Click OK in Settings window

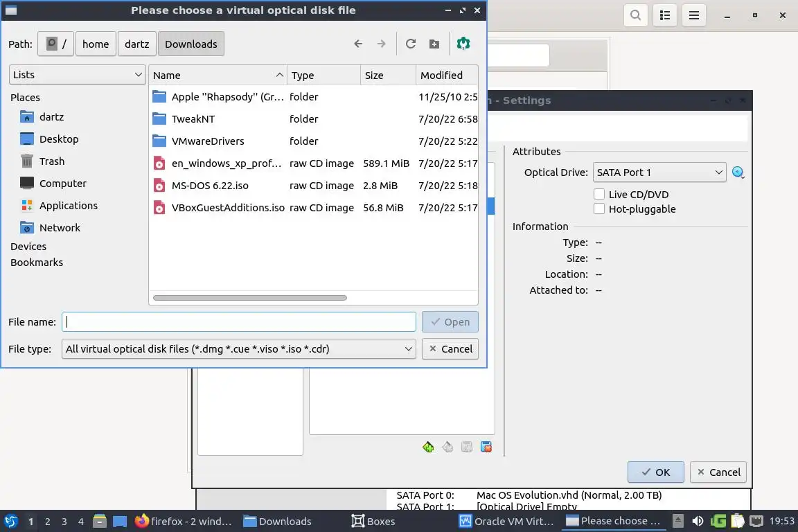point(655,472)
